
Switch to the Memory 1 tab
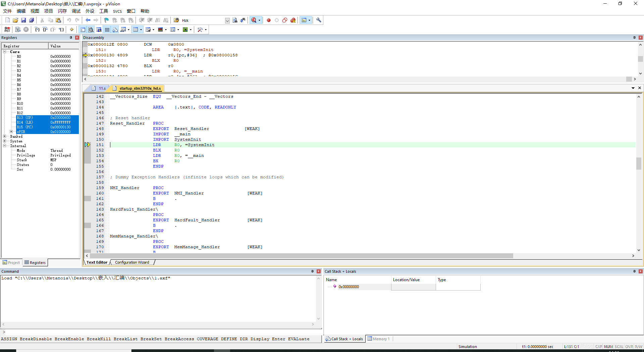pyautogui.click(x=379, y=339)
